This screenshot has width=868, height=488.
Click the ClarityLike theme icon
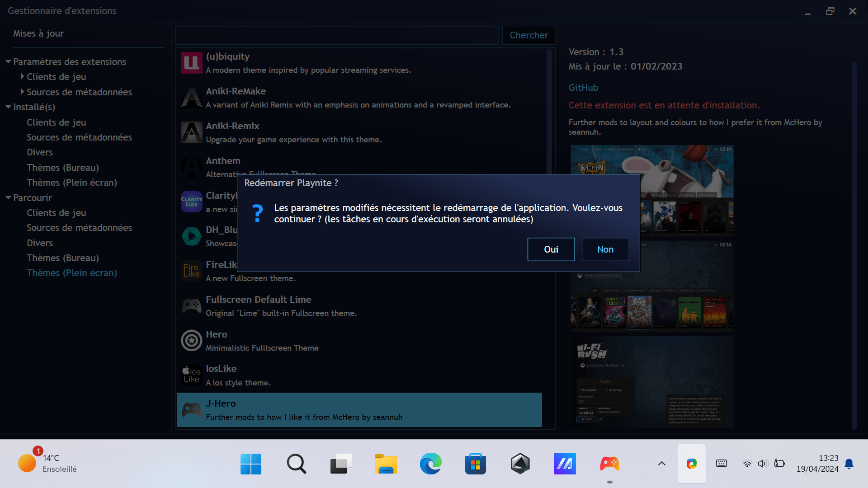tap(192, 202)
